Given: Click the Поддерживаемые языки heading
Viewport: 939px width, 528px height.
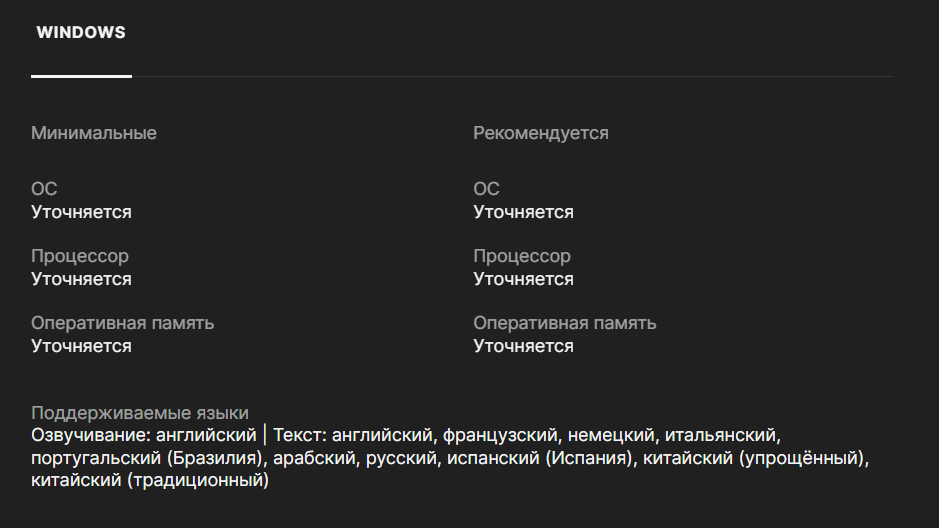Looking at the screenshot, I should coord(140,413).
